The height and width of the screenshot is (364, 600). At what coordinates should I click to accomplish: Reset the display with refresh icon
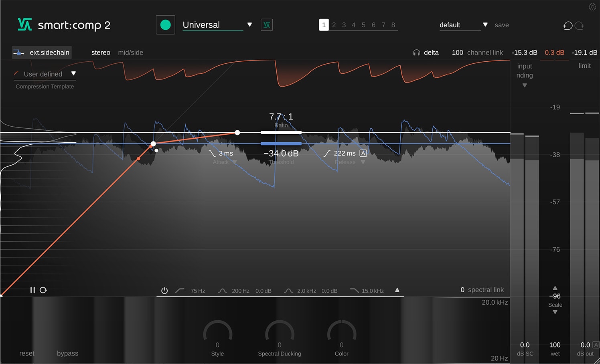tap(43, 290)
